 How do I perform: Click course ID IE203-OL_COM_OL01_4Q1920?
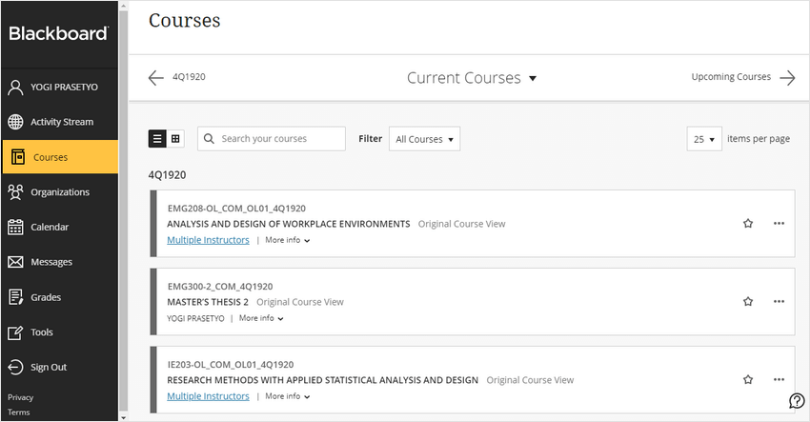click(230, 365)
